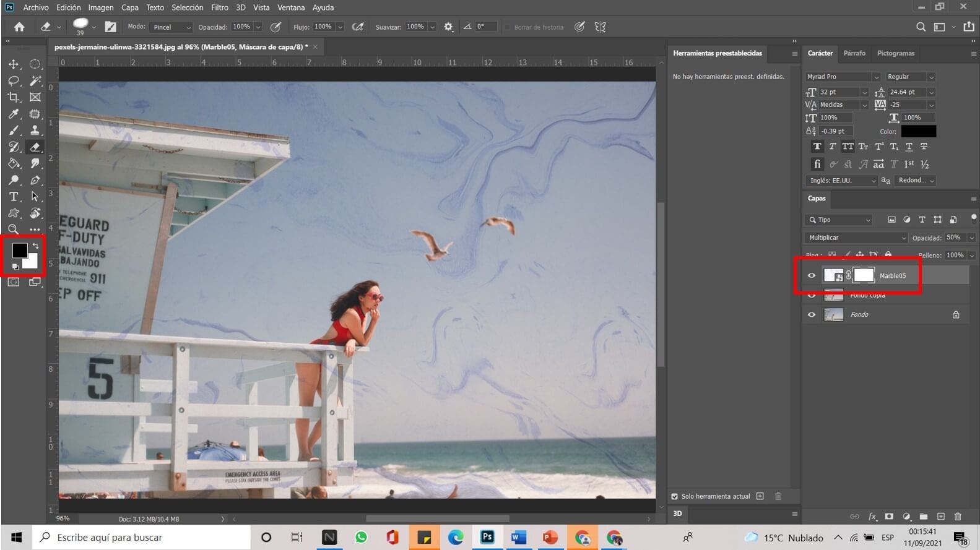Select the Zoom tool
Viewport: 980px width, 550px height.
pyautogui.click(x=13, y=230)
